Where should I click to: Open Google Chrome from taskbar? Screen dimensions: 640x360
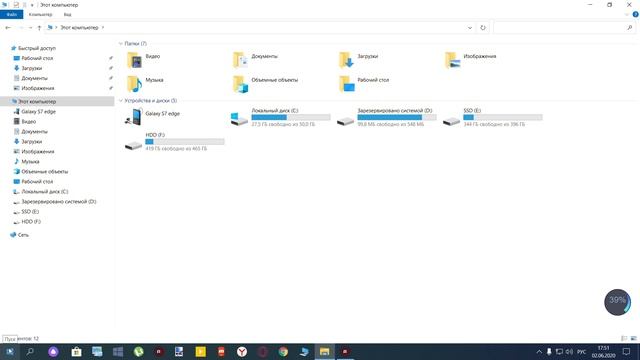coord(283,351)
